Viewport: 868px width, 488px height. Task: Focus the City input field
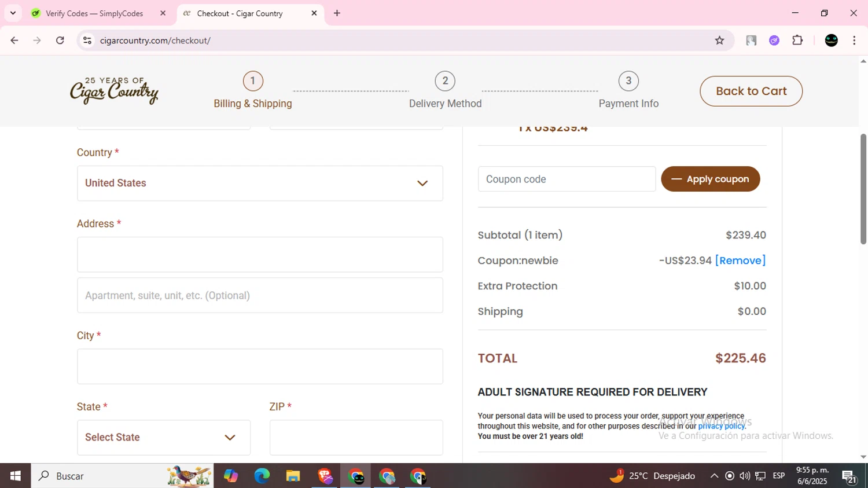260,366
